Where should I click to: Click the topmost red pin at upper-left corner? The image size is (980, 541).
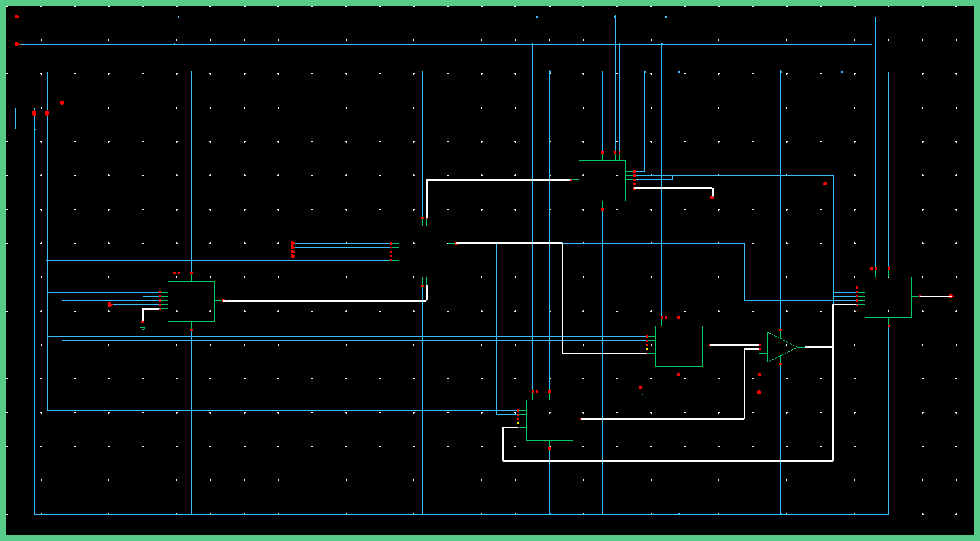click(x=17, y=17)
